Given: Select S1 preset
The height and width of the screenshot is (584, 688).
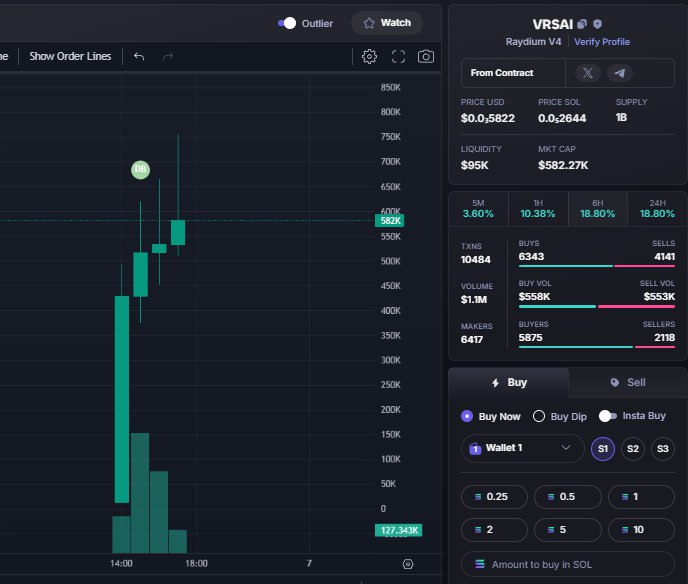Looking at the screenshot, I should (603, 449).
